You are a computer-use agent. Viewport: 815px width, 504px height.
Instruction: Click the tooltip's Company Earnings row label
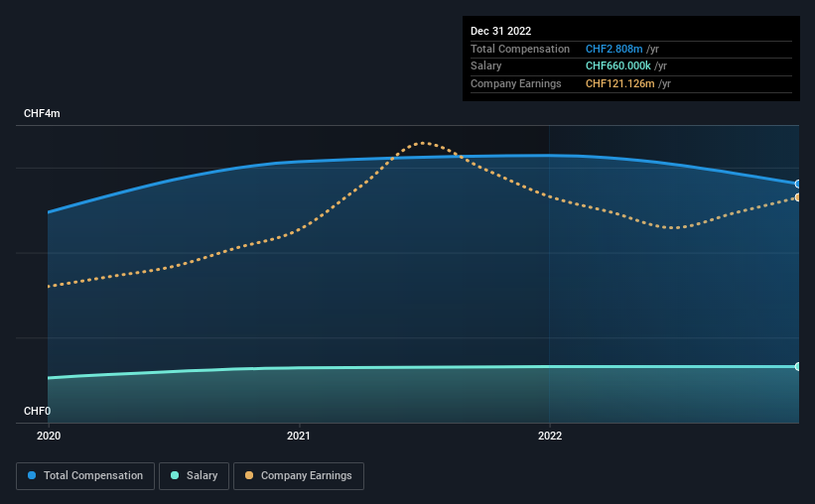pos(515,83)
